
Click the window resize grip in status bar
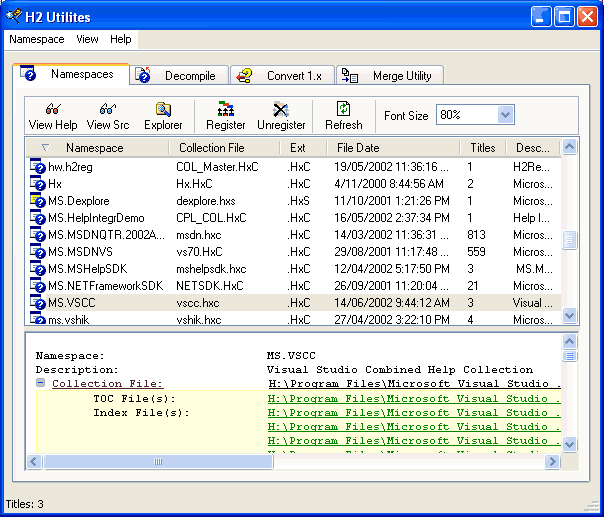592,506
